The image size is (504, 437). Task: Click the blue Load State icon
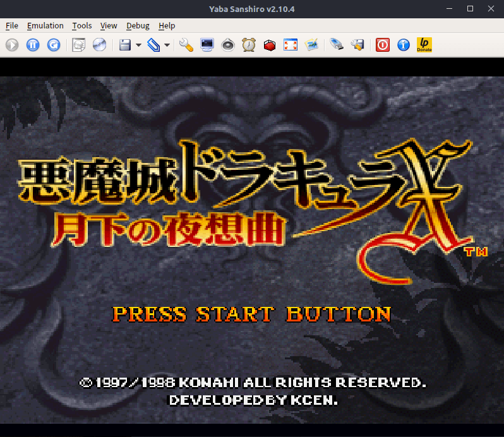pyautogui.click(x=153, y=45)
